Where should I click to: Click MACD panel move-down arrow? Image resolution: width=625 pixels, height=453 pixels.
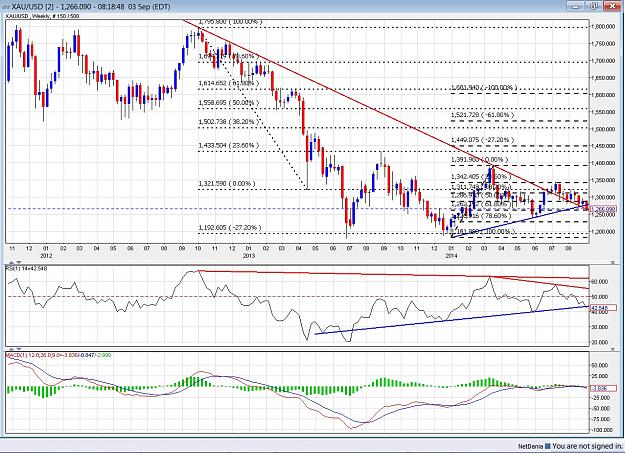pyautogui.click(x=19, y=349)
